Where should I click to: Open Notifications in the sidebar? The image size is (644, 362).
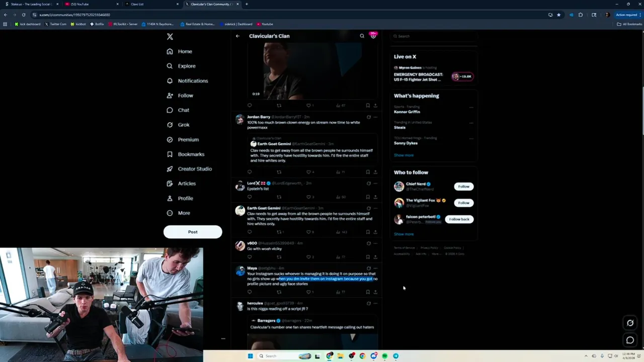coord(187,80)
